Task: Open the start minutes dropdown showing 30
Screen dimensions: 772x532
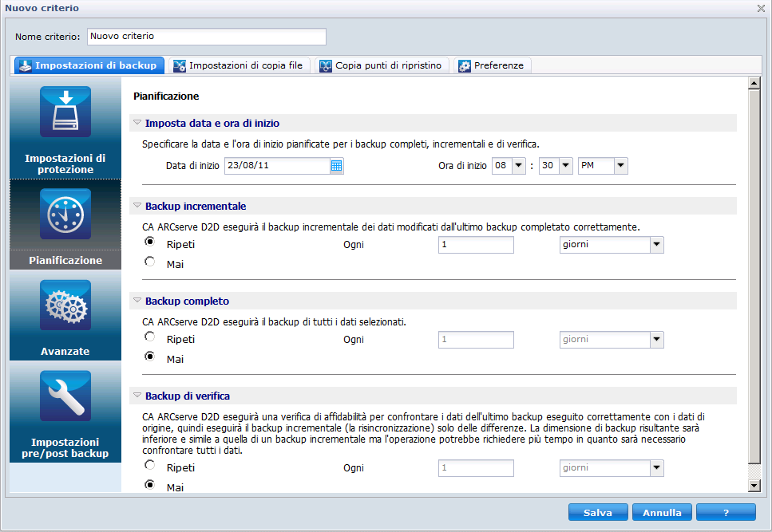Action: [x=566, y=166]
